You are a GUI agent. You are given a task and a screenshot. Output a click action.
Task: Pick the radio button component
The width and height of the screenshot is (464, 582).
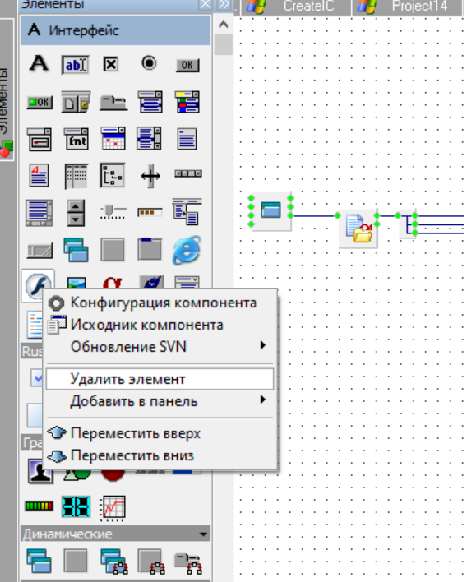tap(149, 63)
